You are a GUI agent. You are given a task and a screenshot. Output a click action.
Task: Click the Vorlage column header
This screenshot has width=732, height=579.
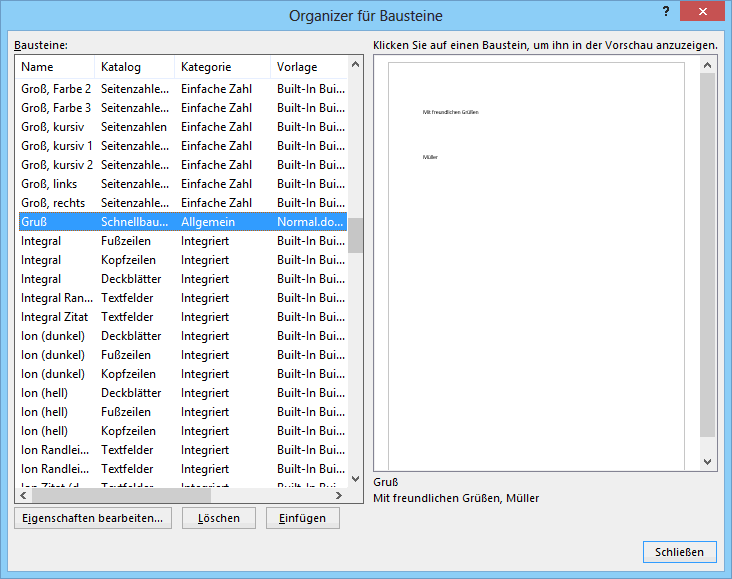308,67
